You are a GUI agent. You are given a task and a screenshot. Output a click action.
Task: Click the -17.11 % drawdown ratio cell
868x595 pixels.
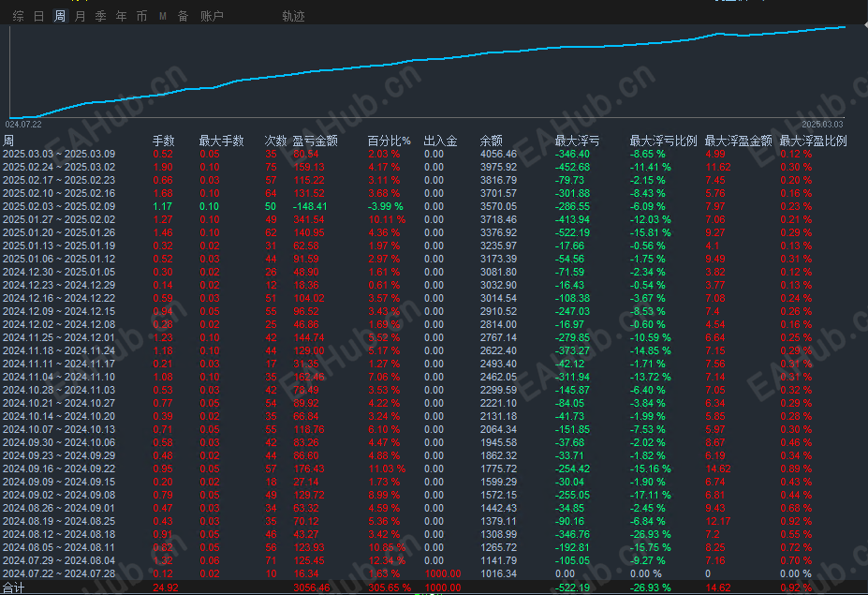(x=651, y=496)
